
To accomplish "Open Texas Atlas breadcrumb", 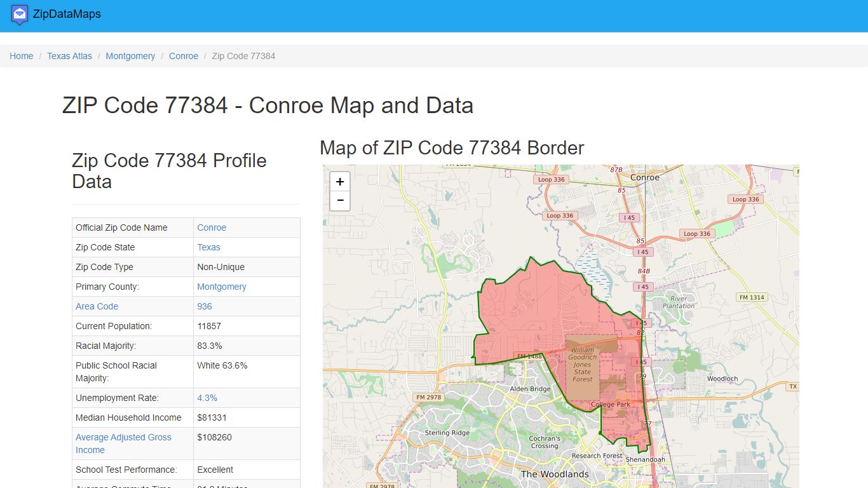I will pyautogui.click(x=69, y=56).
